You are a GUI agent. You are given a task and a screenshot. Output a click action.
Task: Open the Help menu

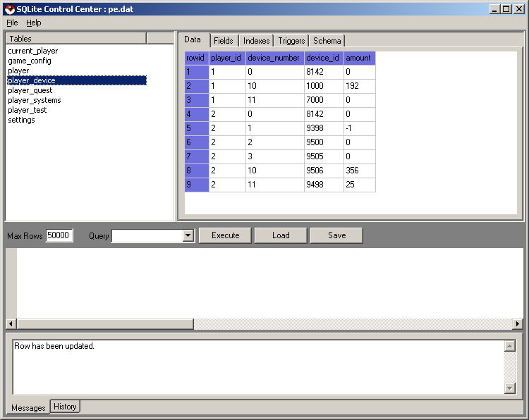pos(34,23)
